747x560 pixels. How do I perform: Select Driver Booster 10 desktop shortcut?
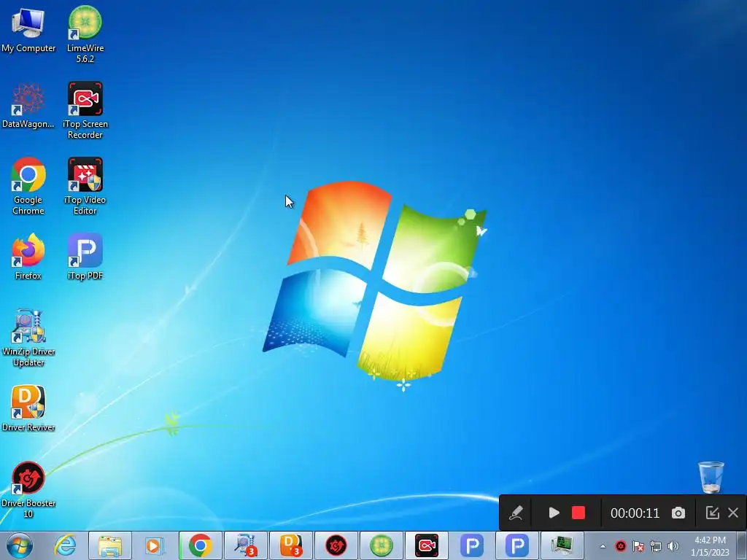pyautogui.click(x=28, y=489)
